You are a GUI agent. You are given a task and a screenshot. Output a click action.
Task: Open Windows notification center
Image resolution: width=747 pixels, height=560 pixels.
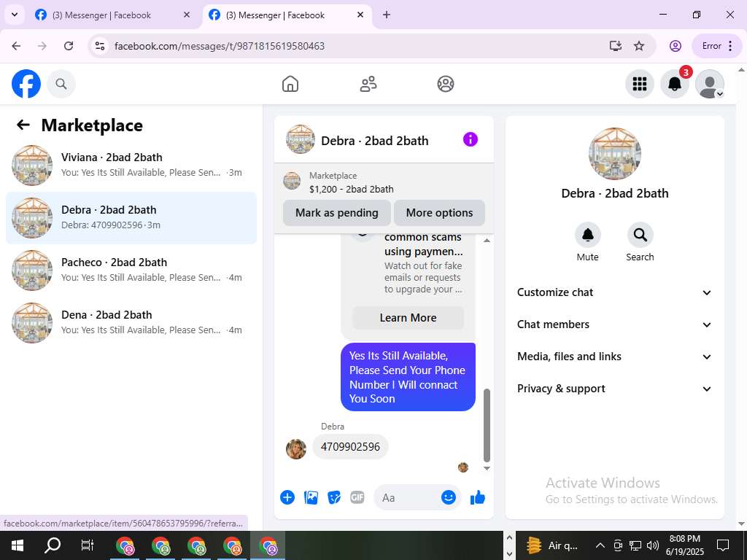pyautogui.click(x=723, y=545)
